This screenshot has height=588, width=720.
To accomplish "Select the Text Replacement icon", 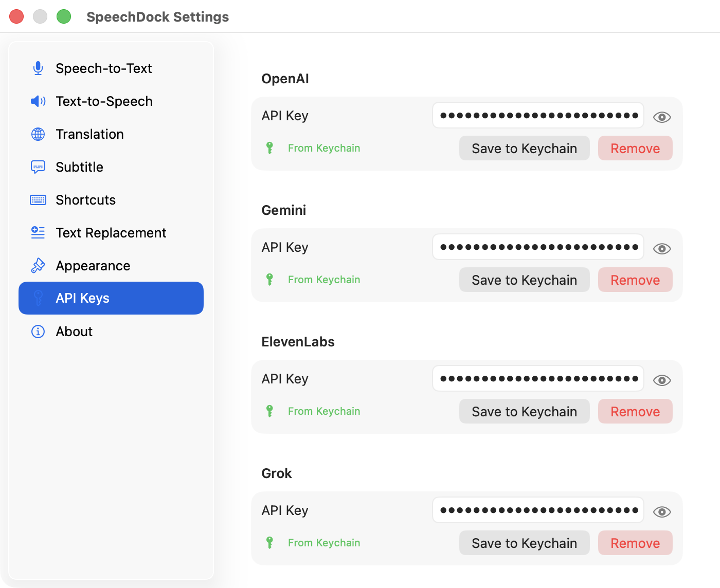I will (x=37, y=233).
